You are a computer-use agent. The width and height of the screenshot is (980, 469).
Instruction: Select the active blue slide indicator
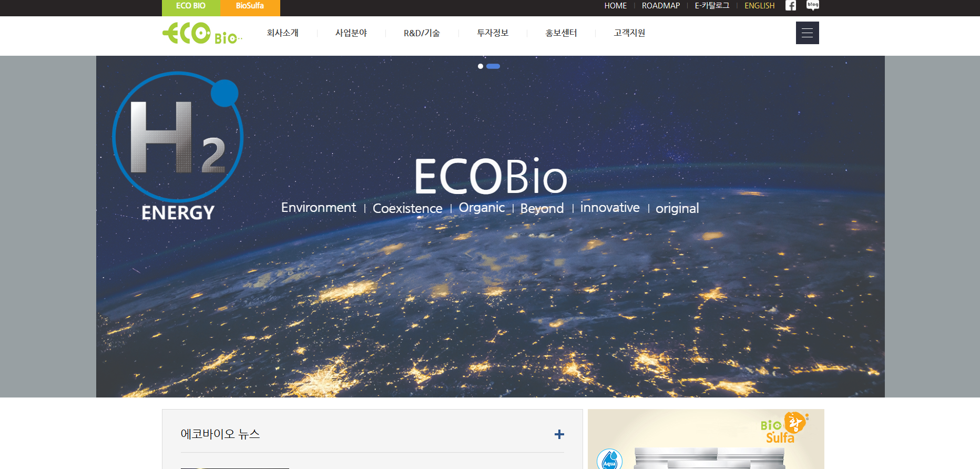coord(493,66)
